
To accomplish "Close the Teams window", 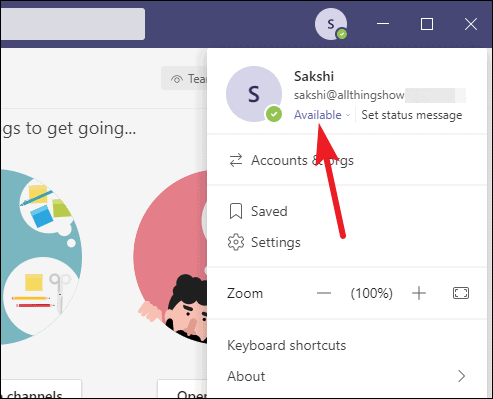I will [x=471, y=24].
